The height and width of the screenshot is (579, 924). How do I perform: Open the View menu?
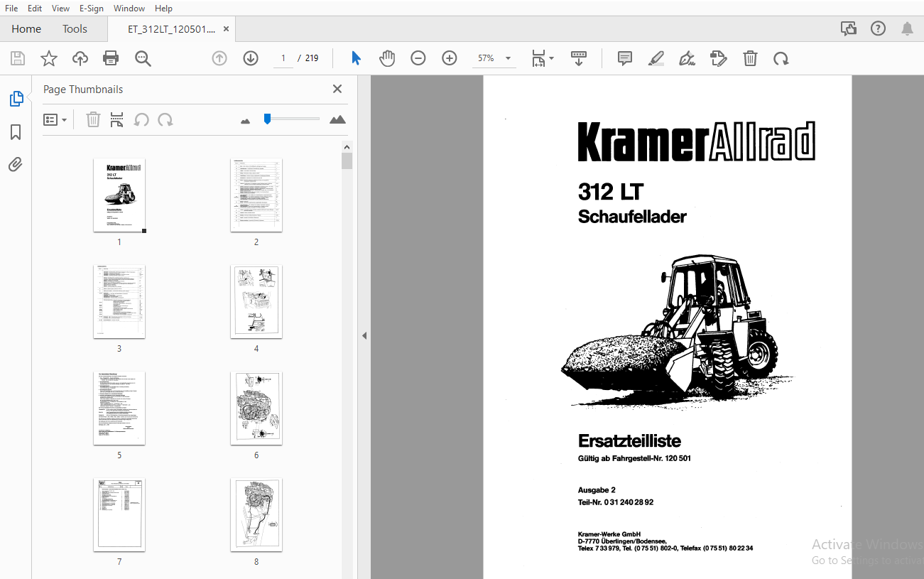click(61, 8)
